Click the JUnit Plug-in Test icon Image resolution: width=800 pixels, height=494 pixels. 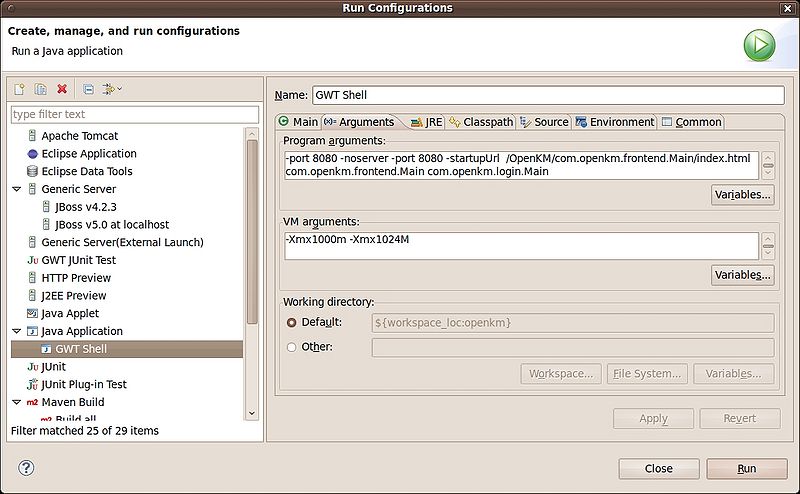(33, 384)
